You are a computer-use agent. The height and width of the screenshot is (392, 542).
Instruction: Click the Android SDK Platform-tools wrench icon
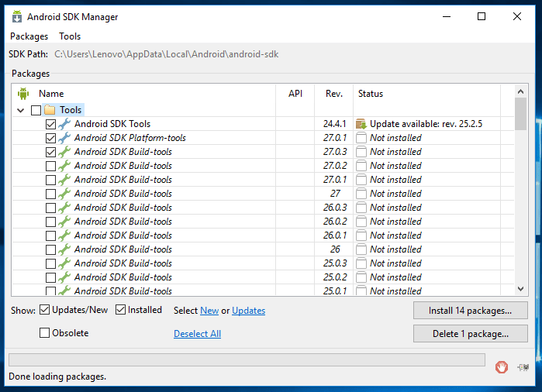64,138
